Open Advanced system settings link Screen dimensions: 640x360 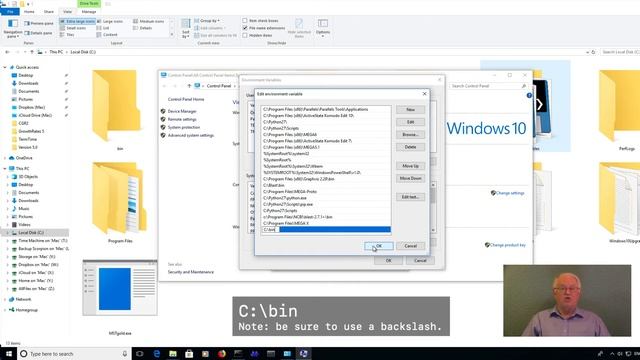[x=191, y=135]
